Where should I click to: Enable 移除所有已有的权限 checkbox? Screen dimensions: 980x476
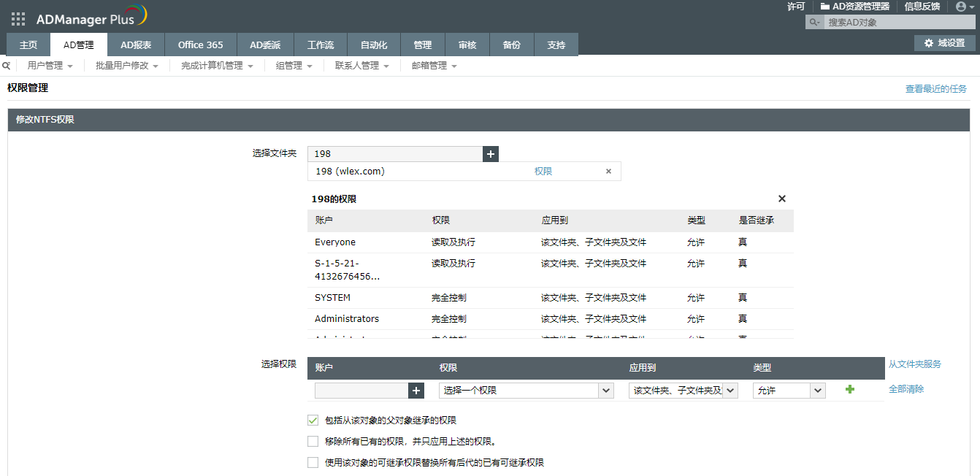coord(313,442)
